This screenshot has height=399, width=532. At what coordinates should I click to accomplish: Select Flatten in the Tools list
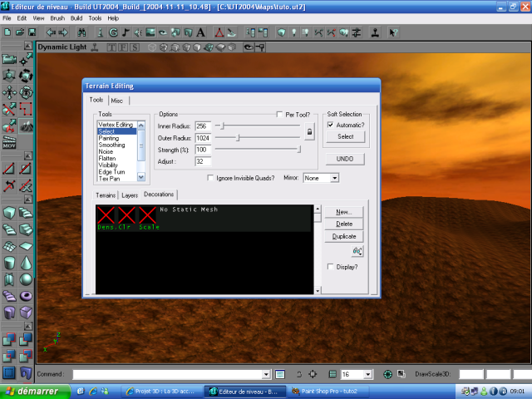tap(106, 159)
